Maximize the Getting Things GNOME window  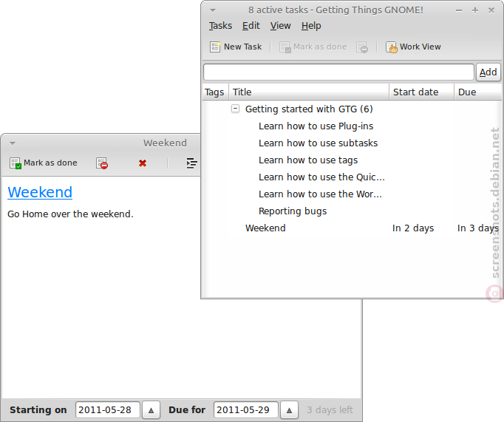[475, 10]
